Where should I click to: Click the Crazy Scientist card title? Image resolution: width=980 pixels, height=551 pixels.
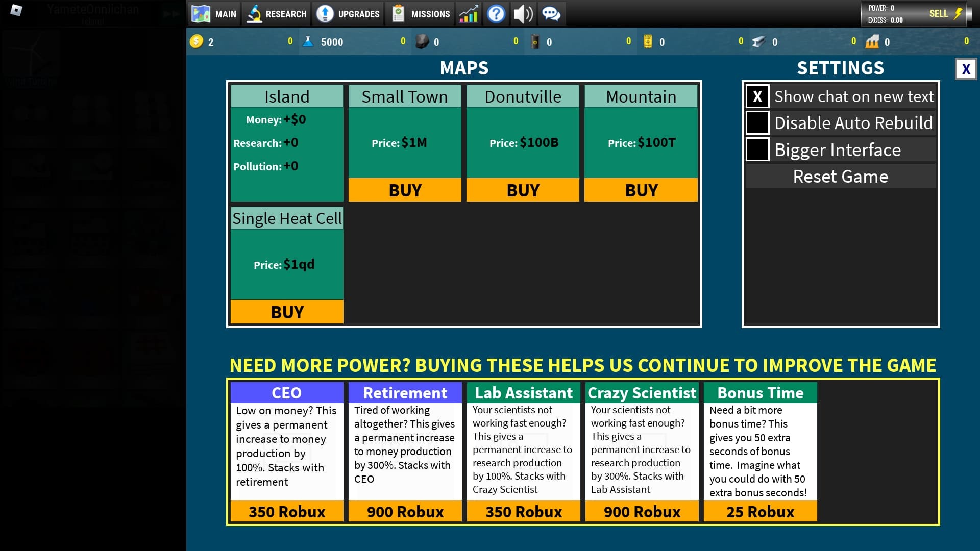point(642,393)
